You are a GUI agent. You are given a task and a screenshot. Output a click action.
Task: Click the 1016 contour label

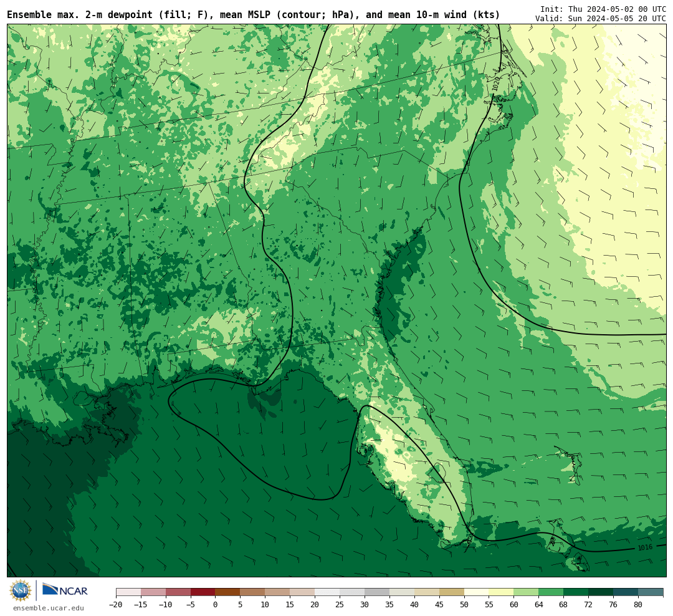645,547
